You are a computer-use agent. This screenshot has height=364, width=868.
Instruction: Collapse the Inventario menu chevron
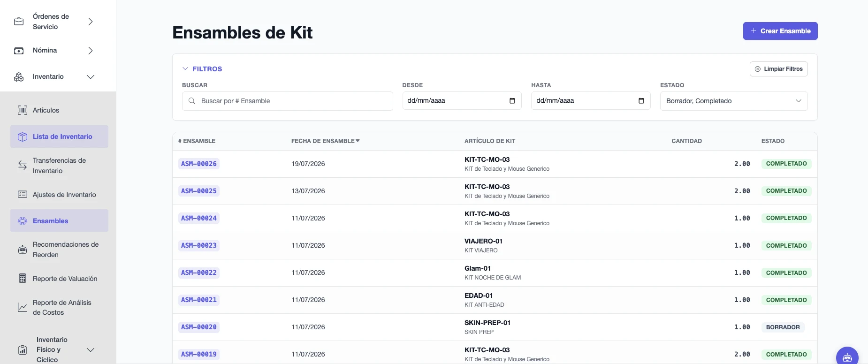click(x=91, y=77)
